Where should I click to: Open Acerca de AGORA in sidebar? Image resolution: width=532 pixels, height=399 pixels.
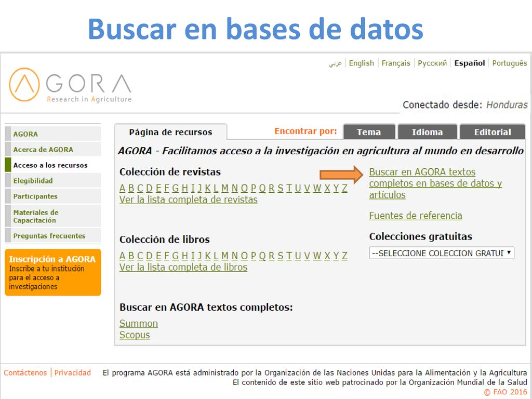[53, 149]
